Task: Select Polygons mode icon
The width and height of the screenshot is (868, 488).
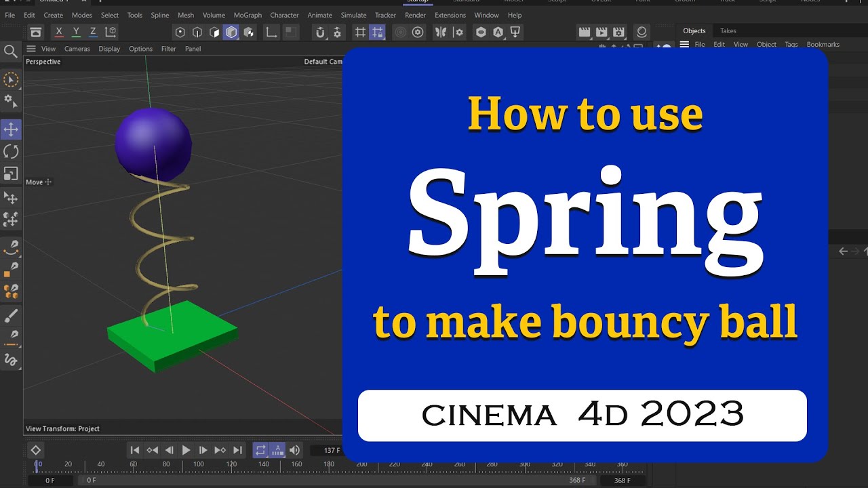Action: (214, 32)
